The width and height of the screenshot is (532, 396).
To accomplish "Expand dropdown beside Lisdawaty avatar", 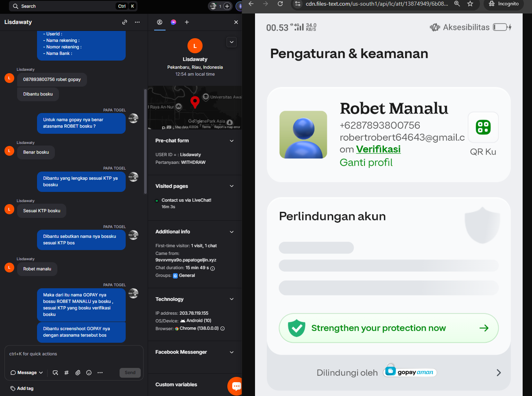I will [231, 42].
